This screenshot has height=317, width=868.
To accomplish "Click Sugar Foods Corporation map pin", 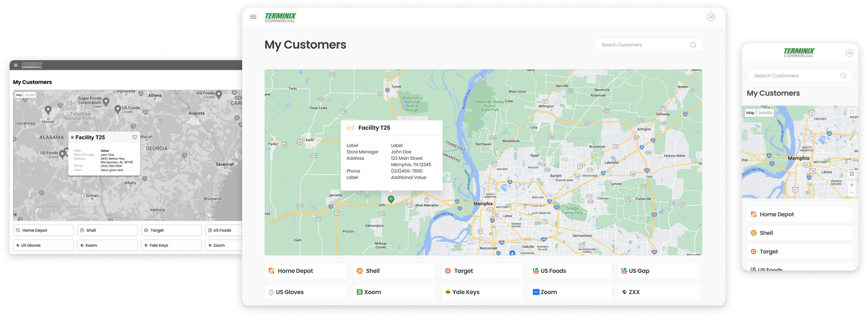I will 106,102.
